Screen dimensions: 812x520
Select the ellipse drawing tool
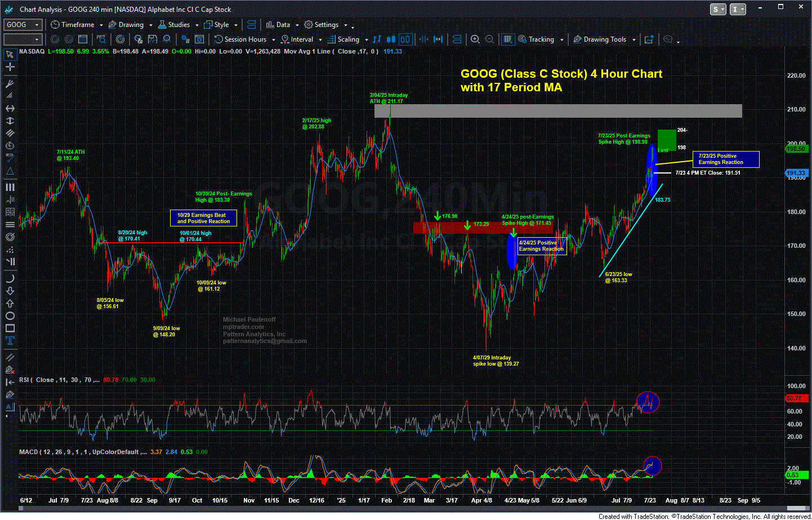click(10, 315)
